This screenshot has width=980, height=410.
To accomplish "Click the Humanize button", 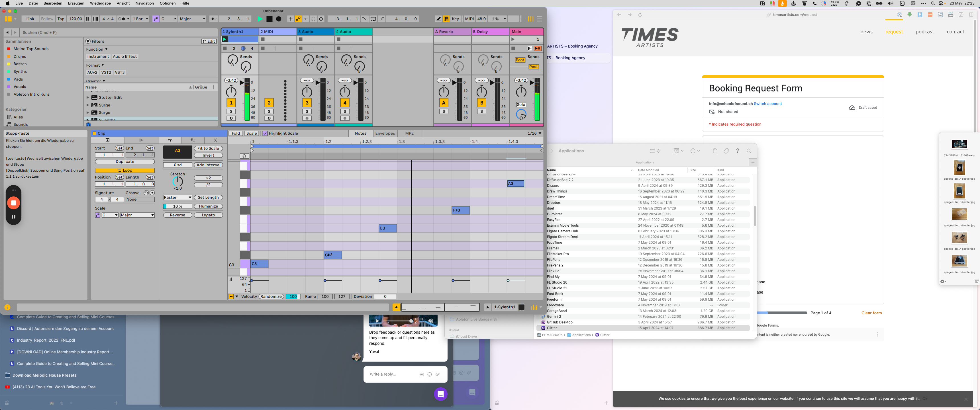I will tap(208, 206).
